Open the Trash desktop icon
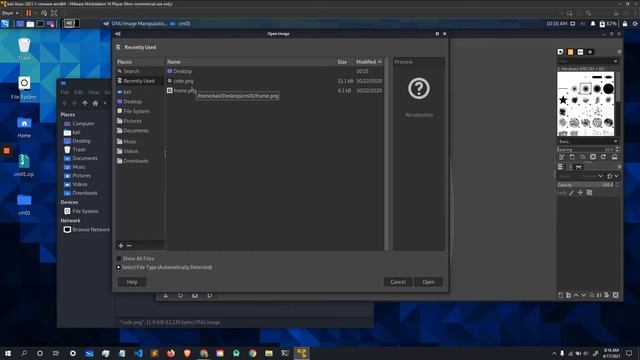The image size is (640, 360). (24, 49)
